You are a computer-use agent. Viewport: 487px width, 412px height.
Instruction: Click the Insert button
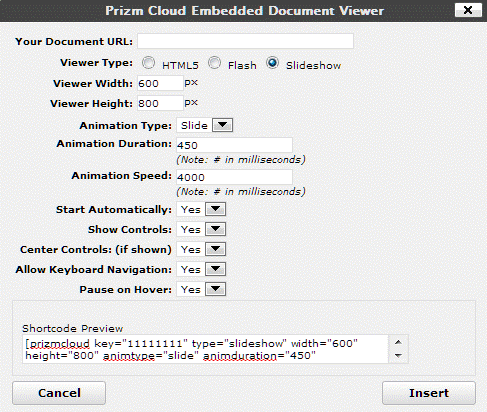point(429,393)
